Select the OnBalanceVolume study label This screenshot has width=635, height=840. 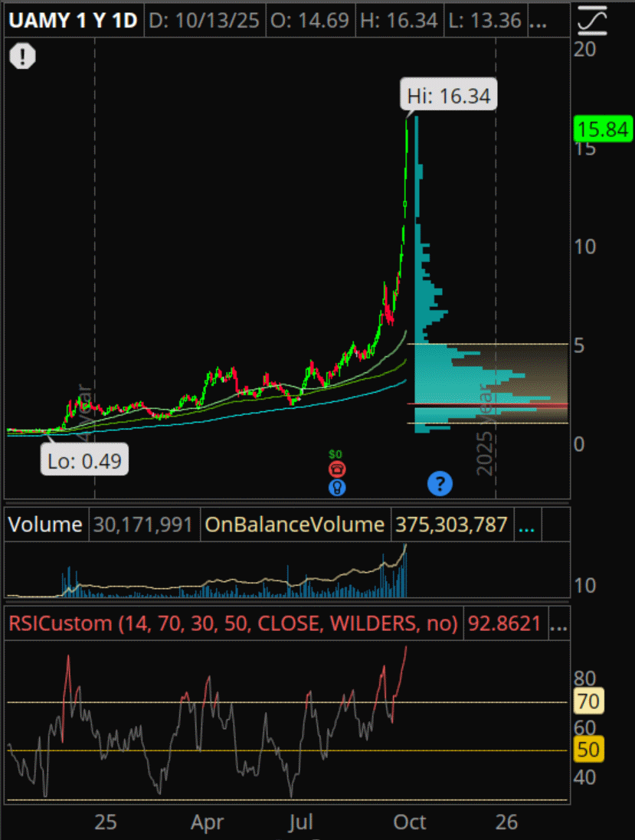pos(295,525)
